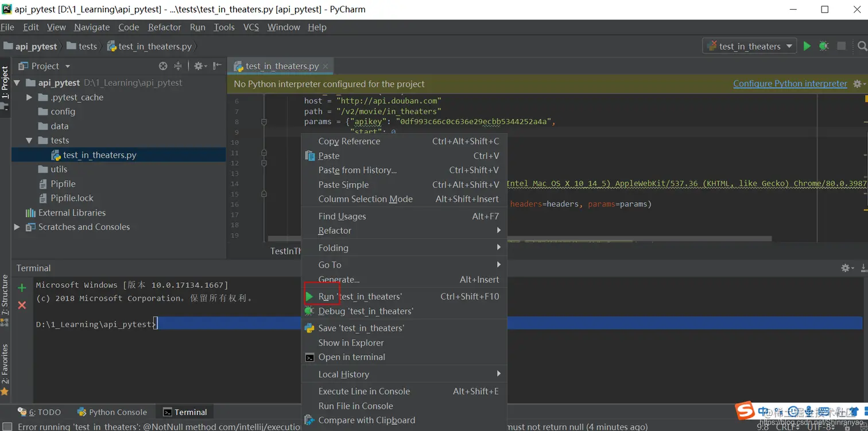868x431 pixels.
Task: Click Paste clipboard icon in context menu
Action: pyautogui.click(x=309, y=156)
